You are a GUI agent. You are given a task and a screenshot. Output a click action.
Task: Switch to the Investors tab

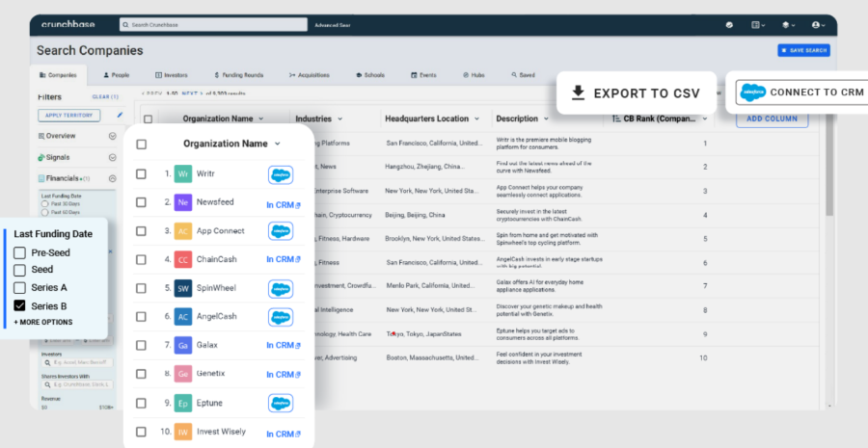coord(174,74)
